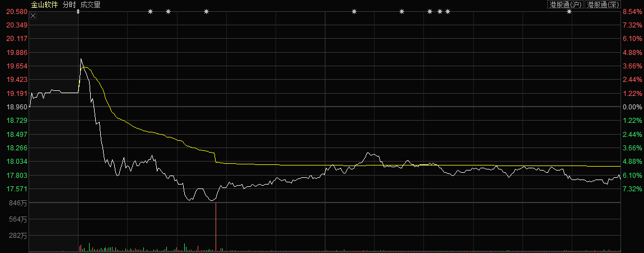
Task: Click the 19.654 price axis label
Action: [17, 66]
